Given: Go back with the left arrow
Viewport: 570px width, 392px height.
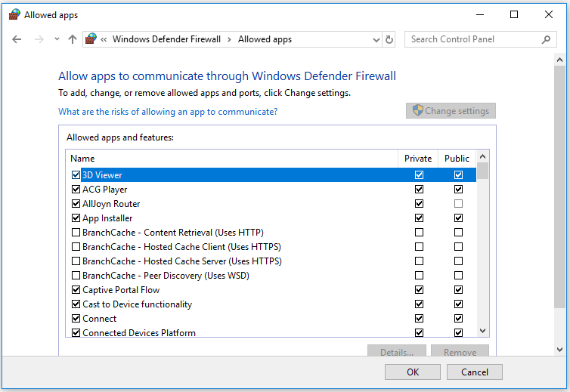Looking at the screenshot, I should coord(17,39).
